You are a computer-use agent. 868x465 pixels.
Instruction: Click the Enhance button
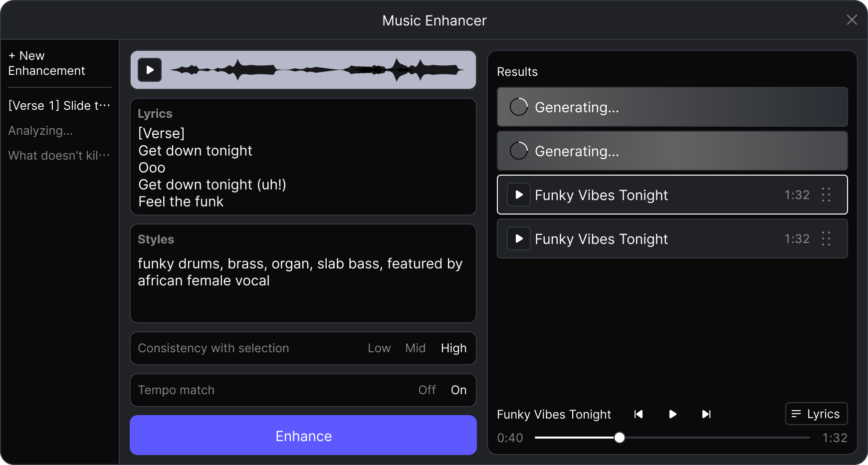[x=303, y=436]
